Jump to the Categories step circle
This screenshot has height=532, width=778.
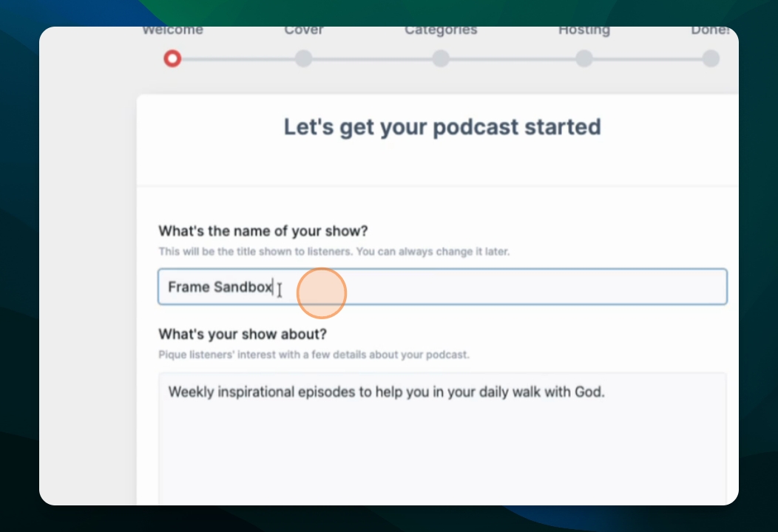click(441, 58)
